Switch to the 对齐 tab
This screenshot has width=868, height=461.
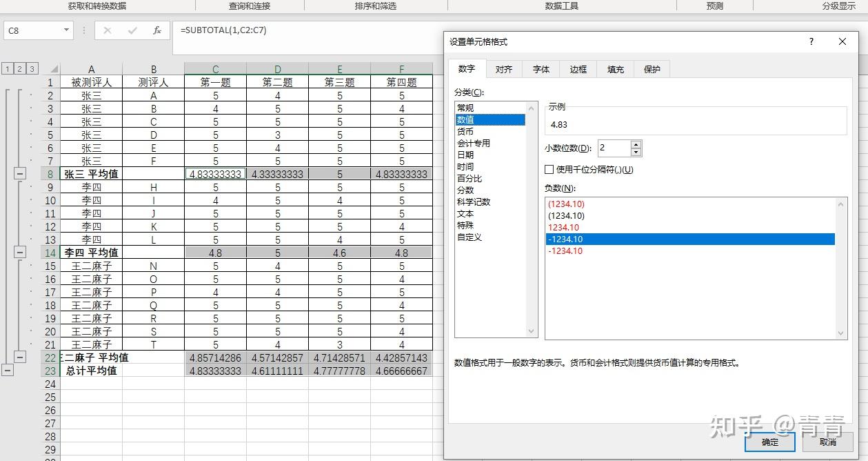click(504, 69)
